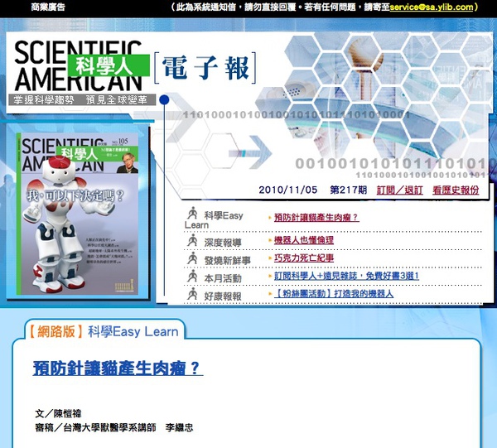Click the 本月活動 category label
The height and width of the screenshot is (448, 497).
[223, 278]
